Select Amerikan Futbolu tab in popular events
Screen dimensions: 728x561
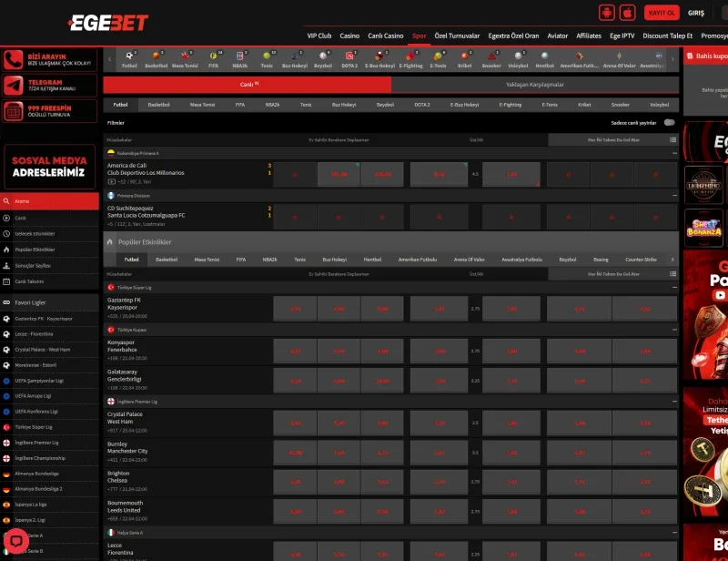tap(418, 260)
